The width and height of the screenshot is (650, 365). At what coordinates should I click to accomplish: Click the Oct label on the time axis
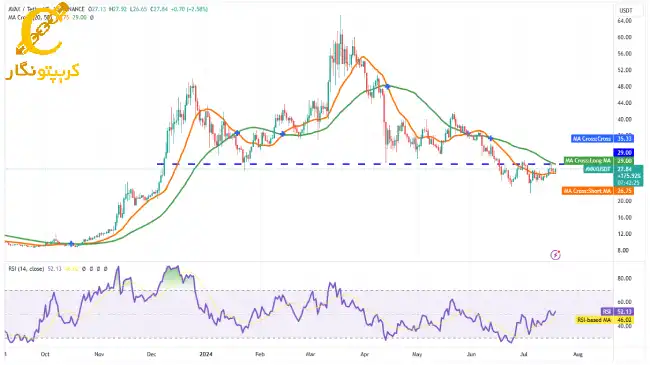point(45,354)
